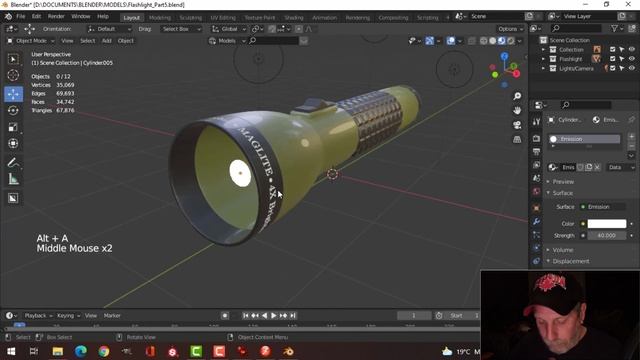Open the Render menu
This screenshot has width=640, height=360.
56,17
